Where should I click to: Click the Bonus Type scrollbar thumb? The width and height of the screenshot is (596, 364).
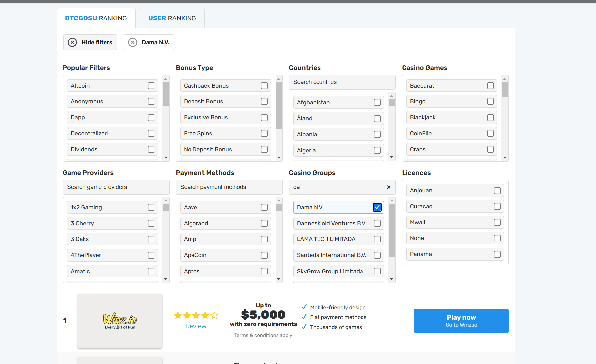(279, 105)
